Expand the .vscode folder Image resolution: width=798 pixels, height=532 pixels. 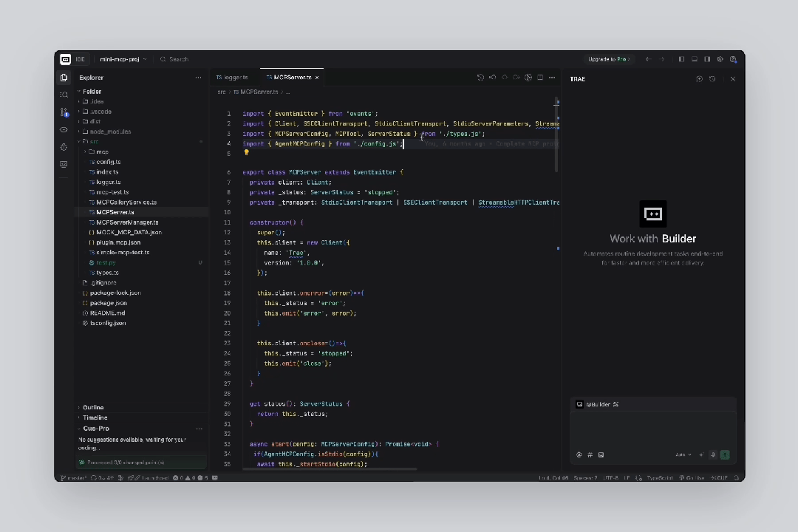(x=79, y=112)
